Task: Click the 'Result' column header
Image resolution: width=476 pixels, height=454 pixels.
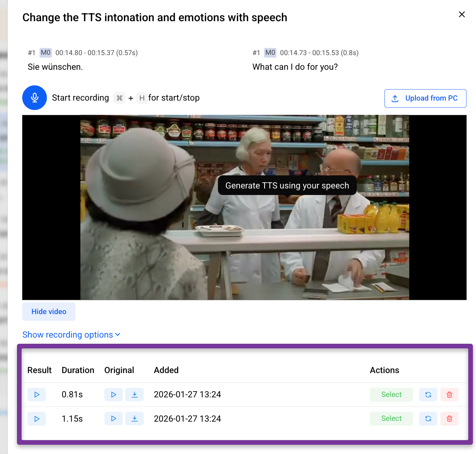Action: click(x=39, y=370)
